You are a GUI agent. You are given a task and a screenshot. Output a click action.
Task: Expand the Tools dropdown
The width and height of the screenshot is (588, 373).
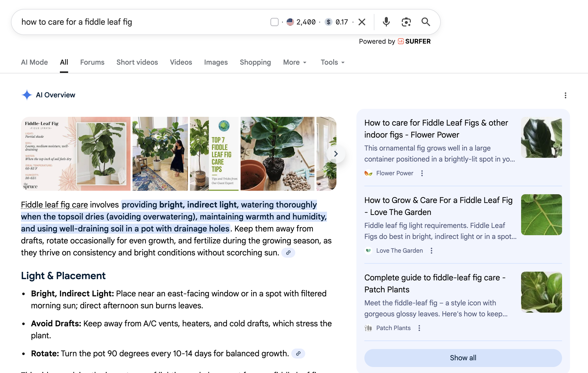332,62
